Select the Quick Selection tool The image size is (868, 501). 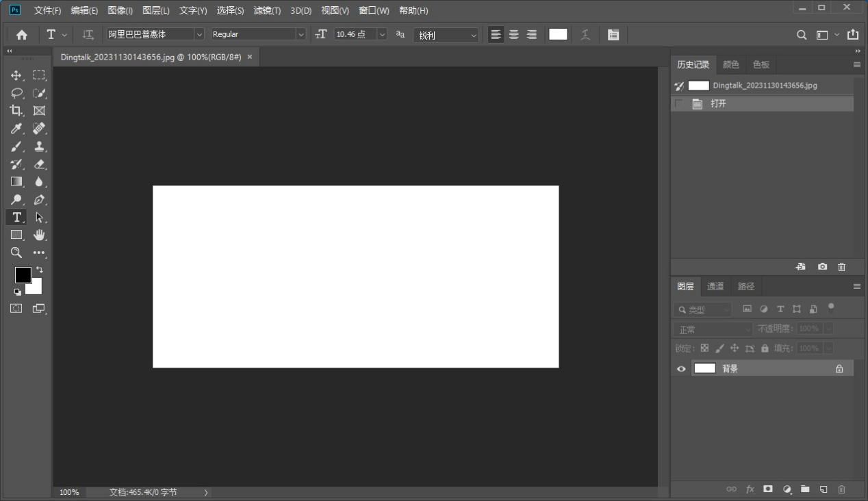39,93
